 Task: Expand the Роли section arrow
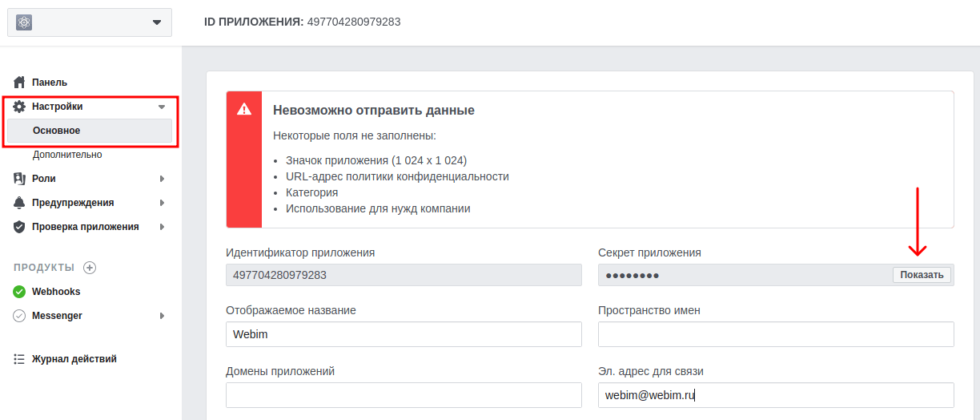[x=162, y=179]
